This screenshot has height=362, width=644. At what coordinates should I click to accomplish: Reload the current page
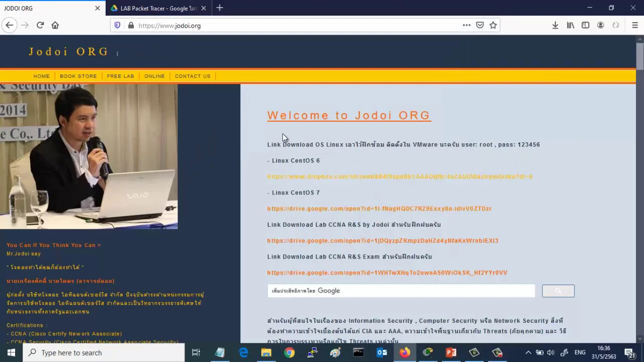click(40, 25)
